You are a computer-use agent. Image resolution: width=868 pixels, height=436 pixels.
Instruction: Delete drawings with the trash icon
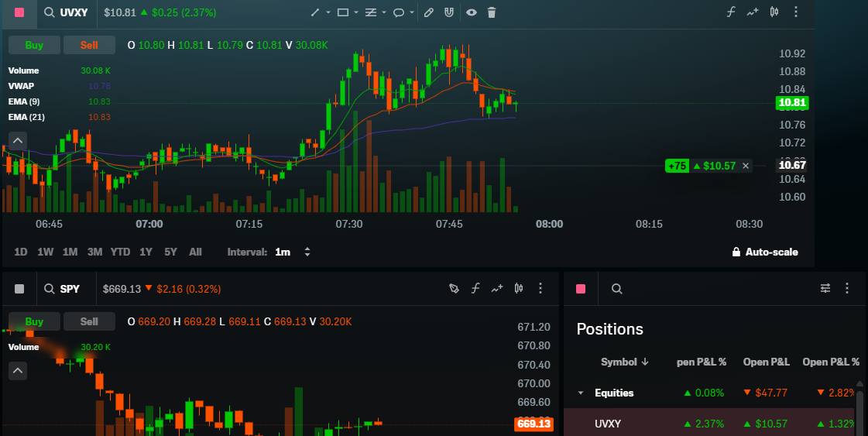[492, 12]
